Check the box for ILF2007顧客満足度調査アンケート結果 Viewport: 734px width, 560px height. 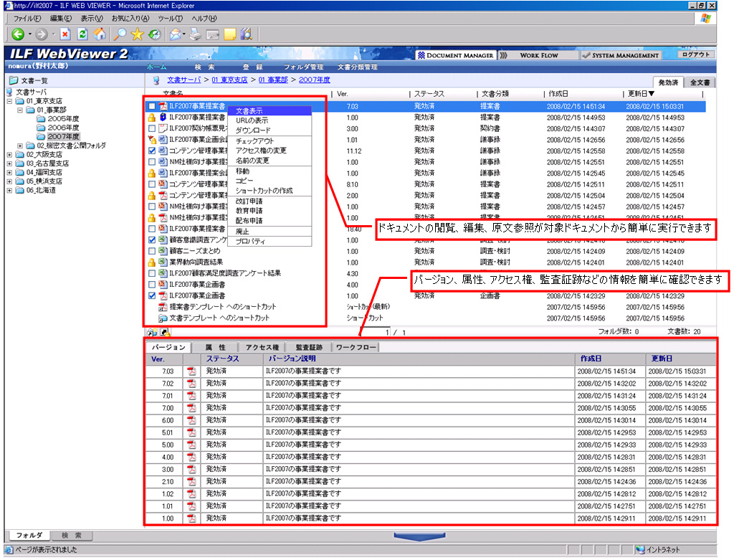pyautogui.click(x=151, y=273)
